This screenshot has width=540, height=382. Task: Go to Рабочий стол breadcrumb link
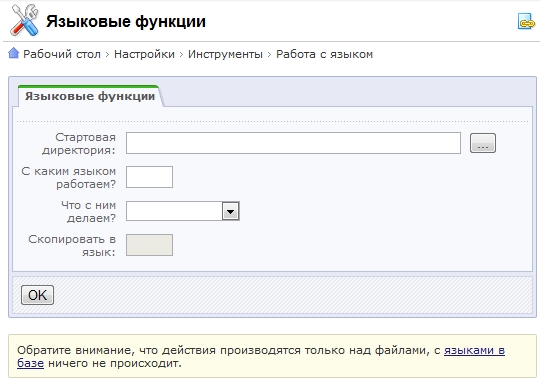[62, 54]
